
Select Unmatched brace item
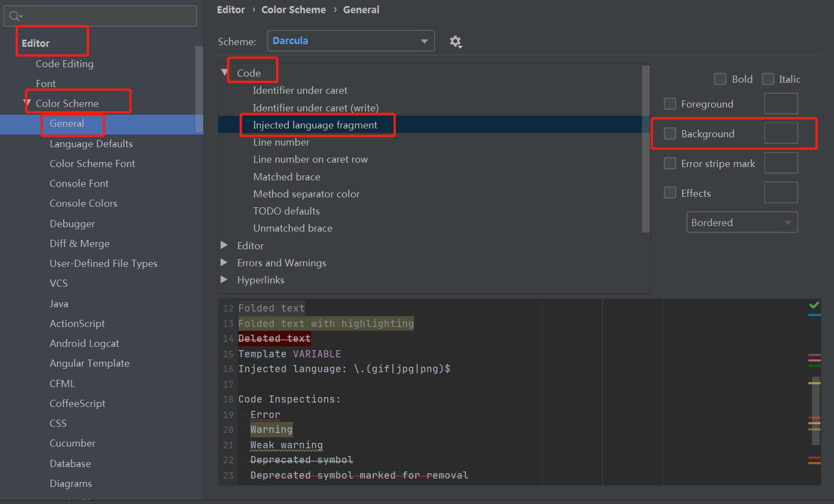[293, 228]
